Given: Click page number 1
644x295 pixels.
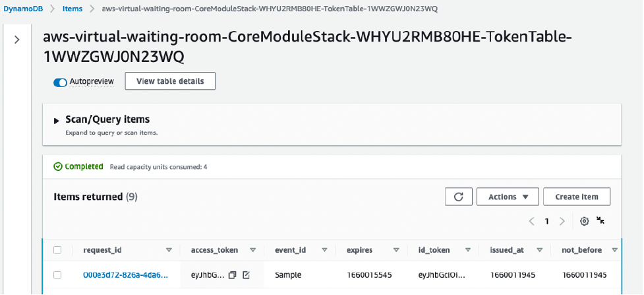Looking at the screenshot, I should pos(546,221).
